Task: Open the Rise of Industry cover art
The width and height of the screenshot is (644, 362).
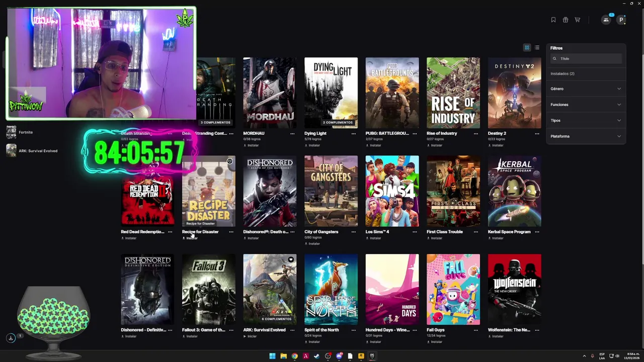Action: pos(453,93)
